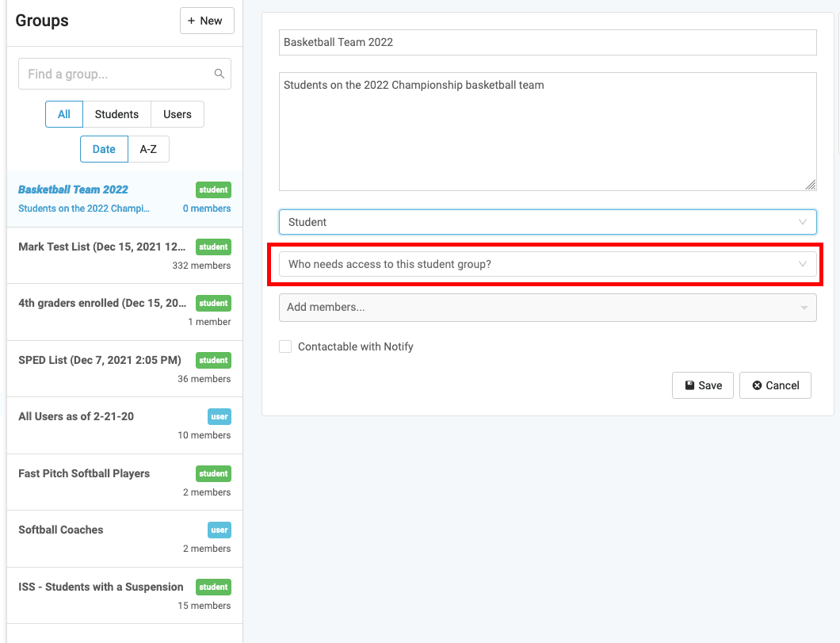Open 4th graders enrolled group
Screen dimensions: 840x643
[125, 312]
